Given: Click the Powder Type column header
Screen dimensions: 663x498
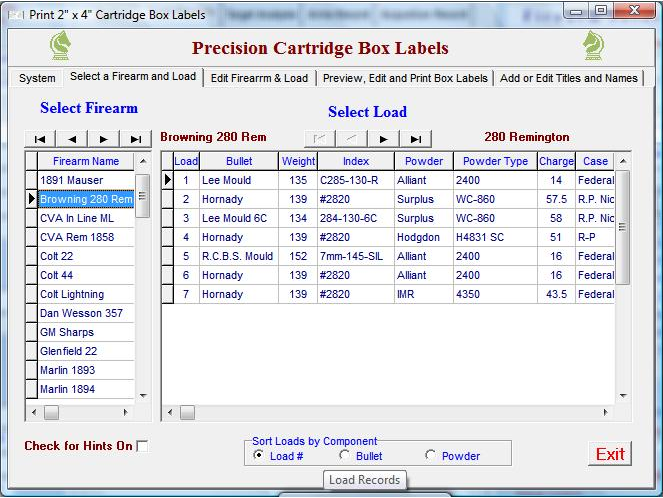Looking at the screenshot, I should (x=495, y=161).
